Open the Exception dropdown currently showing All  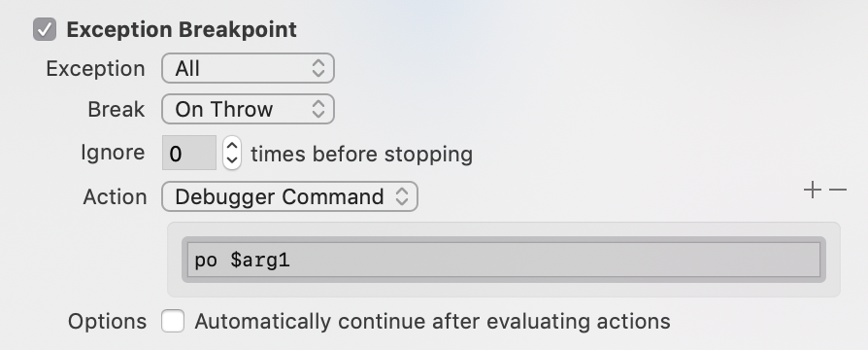click(248, 68)
